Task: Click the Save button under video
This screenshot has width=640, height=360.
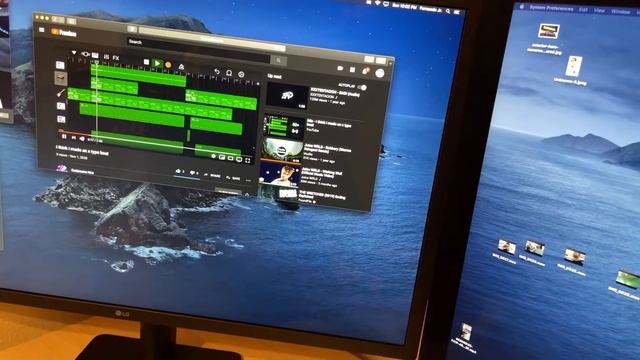Action: 233,178
